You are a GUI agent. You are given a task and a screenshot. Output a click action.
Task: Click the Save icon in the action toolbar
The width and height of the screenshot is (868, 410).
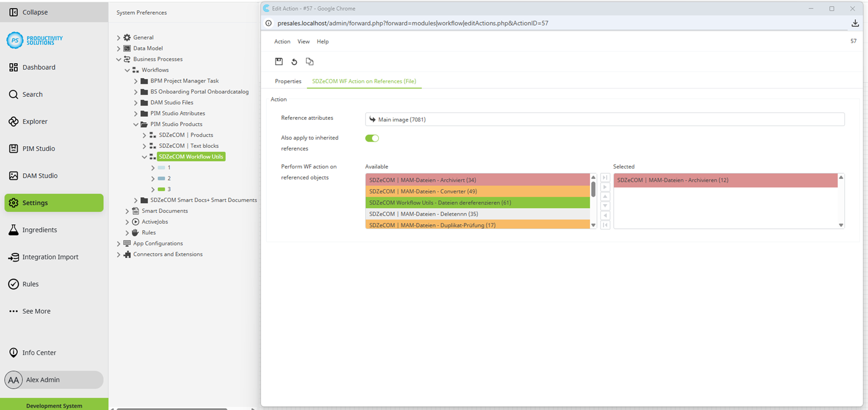[x=279, y=61]
